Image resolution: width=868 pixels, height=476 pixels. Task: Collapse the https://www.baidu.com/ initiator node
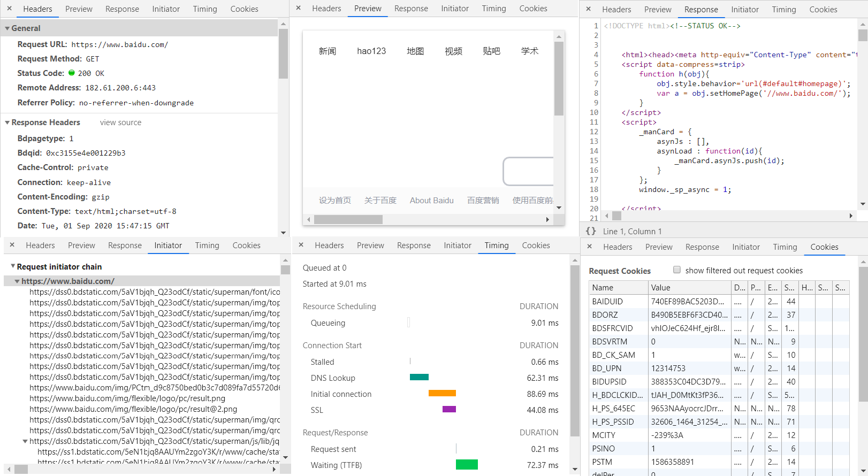tap(17, 281)
